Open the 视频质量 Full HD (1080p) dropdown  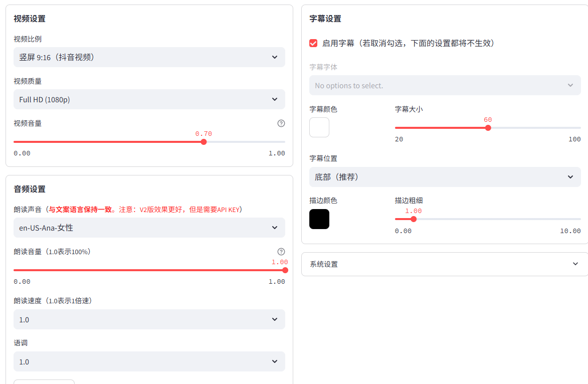149,99
